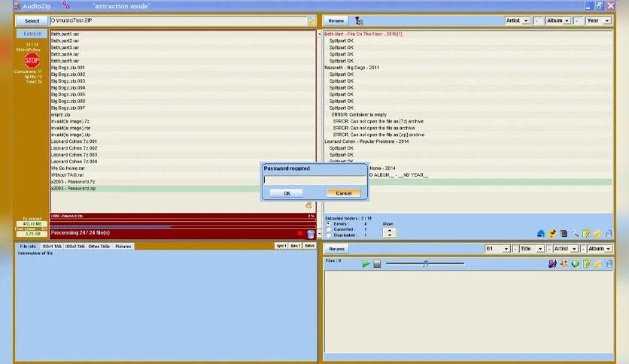Switch to the ID3v1 TAG tab
629x364 pixels.
[52, 246]
